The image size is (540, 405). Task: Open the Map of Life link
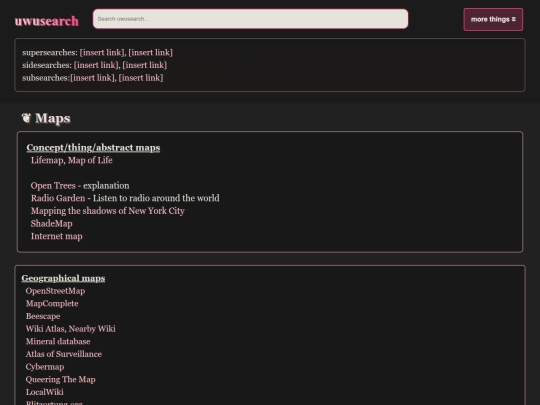pyautogui.click(x=90, y=160)
